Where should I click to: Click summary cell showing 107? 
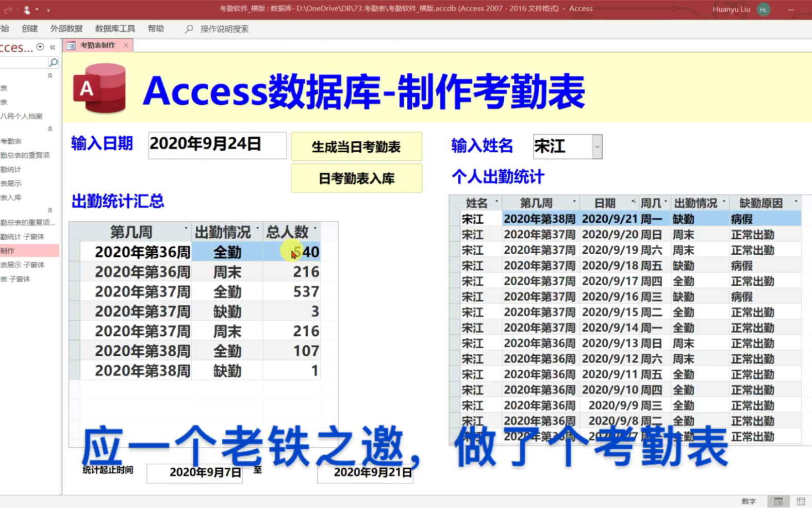click(292, 351)
